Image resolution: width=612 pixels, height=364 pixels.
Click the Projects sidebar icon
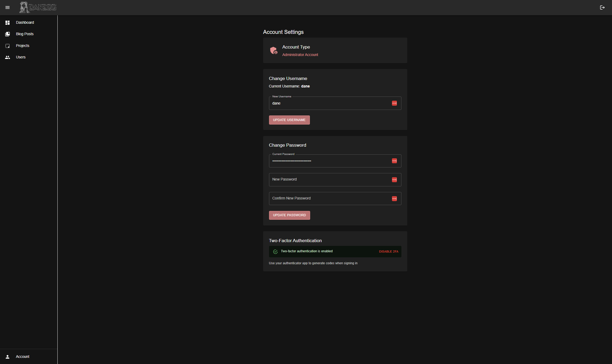[x=7, y=46]
